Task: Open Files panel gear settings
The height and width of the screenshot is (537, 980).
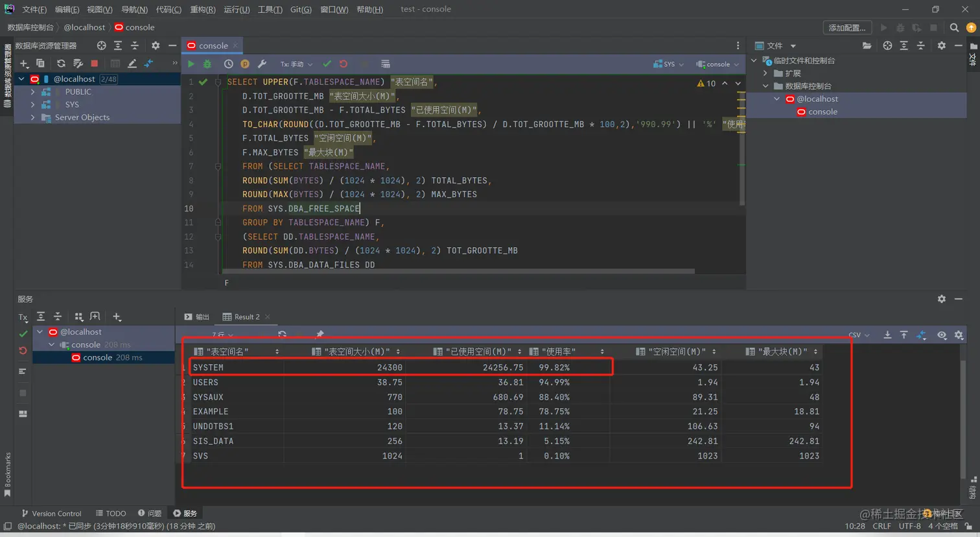Action: [x=942, y=45]
